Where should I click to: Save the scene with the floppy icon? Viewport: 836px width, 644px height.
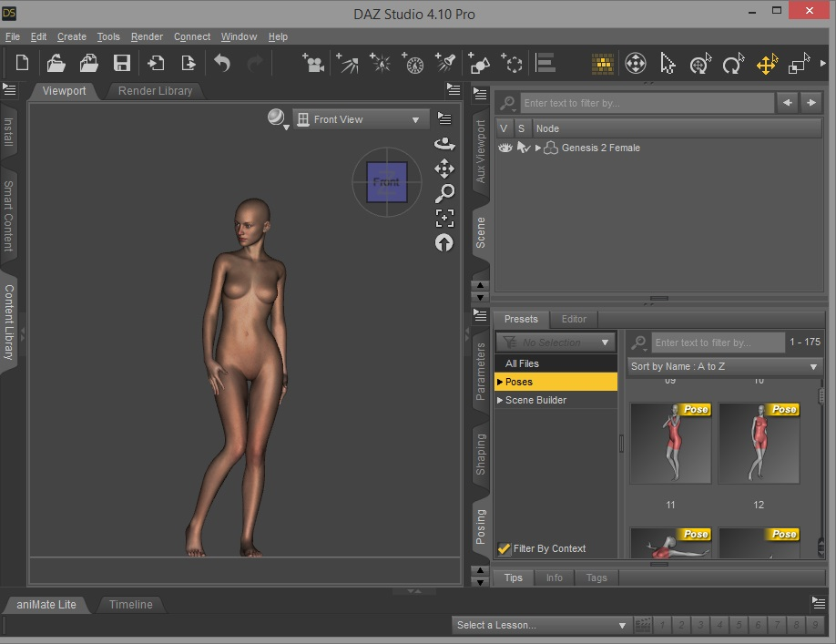tap(122, 63)
